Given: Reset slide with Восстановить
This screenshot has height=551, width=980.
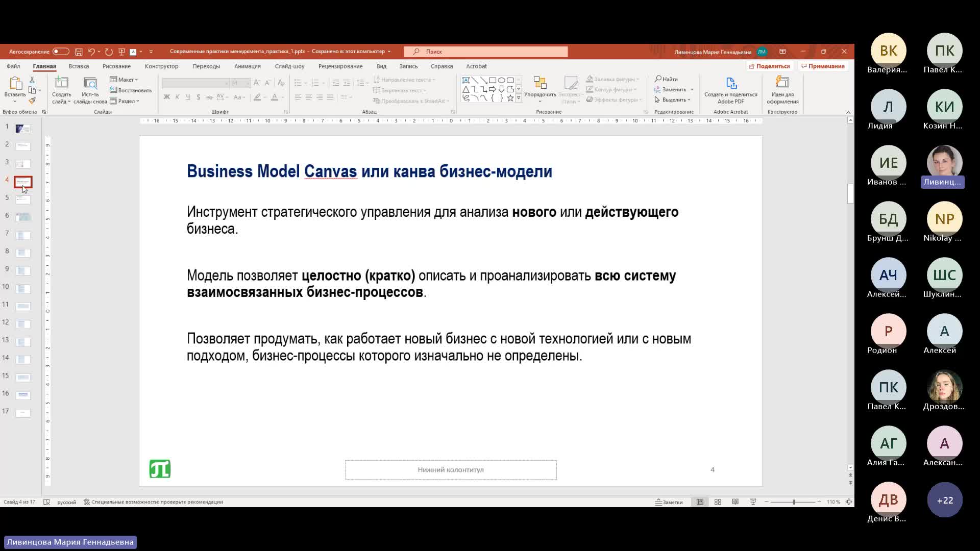Looking at the screenshot, I should [x=131, y=90].
